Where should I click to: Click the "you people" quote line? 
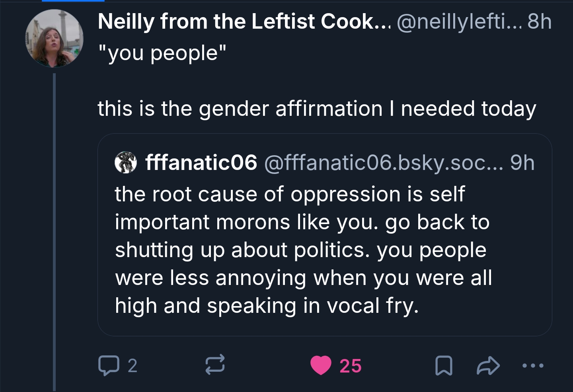click(x=162, y=53)
